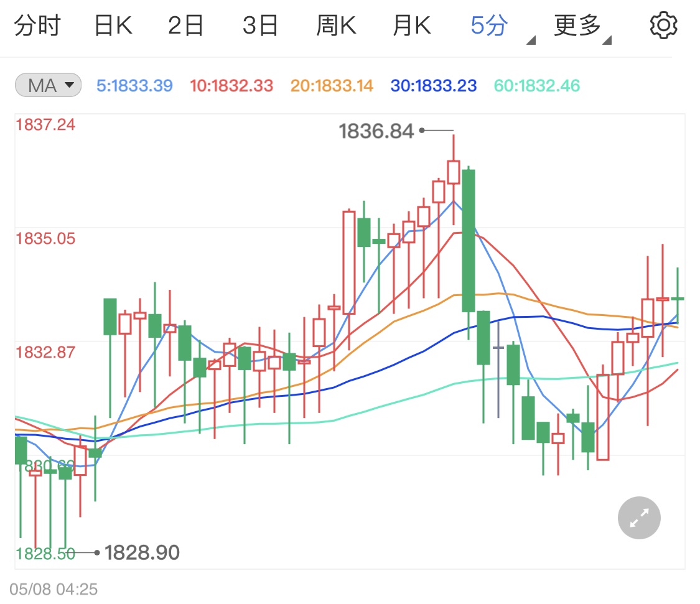
Task: Open chart settings gear icon
Action: click(x=663, y=26)
